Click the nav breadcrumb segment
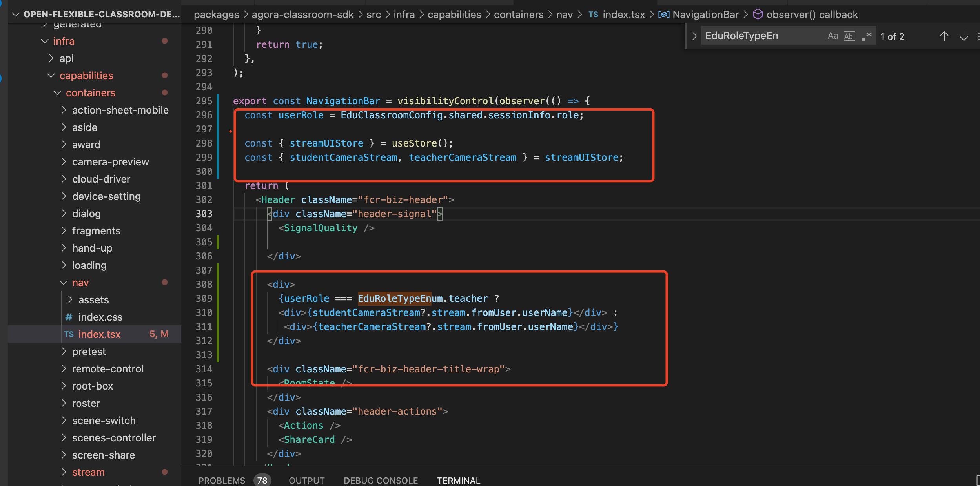 [x=565, y=15]
